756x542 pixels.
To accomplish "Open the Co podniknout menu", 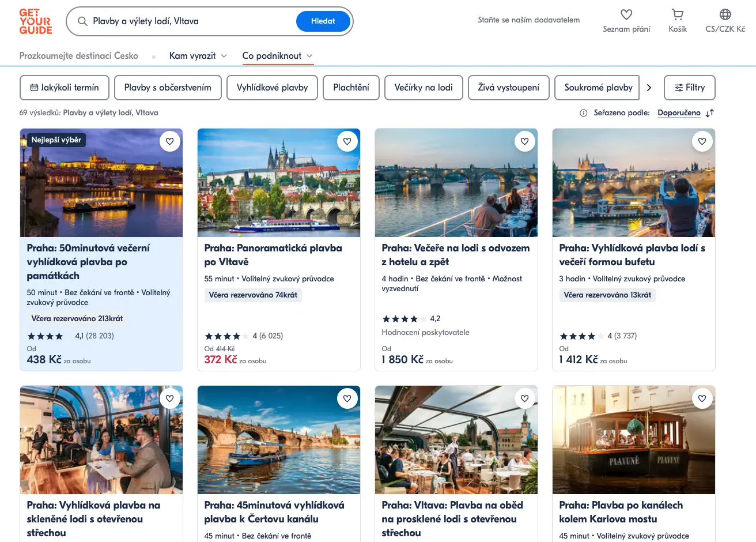I will coord(277,56).
